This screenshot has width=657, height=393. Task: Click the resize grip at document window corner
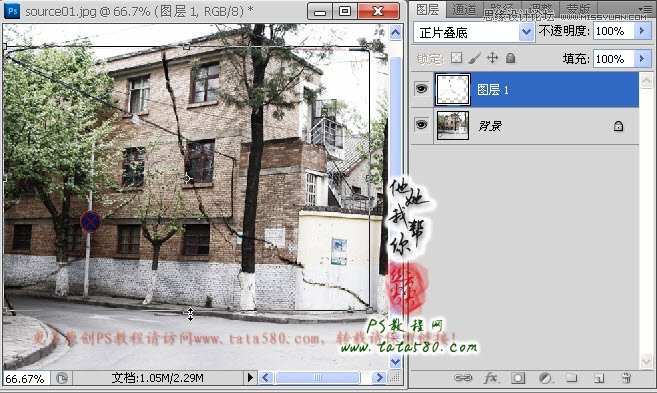(x=395, y=378)
